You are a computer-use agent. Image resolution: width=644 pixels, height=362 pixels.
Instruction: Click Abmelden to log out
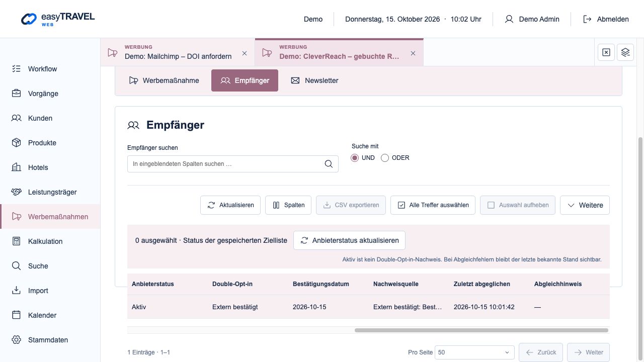click(606, 19)
